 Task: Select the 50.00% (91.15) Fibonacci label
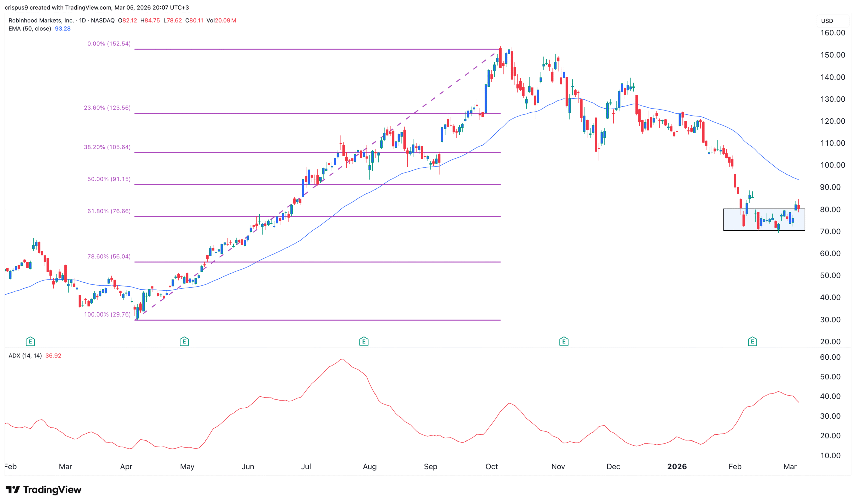coord(109,179)
